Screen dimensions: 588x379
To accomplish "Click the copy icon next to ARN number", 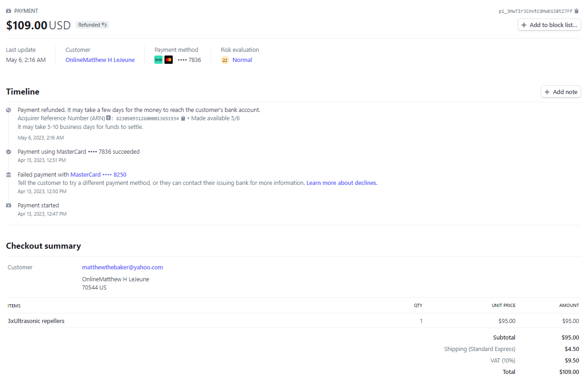I will point(183,118).
